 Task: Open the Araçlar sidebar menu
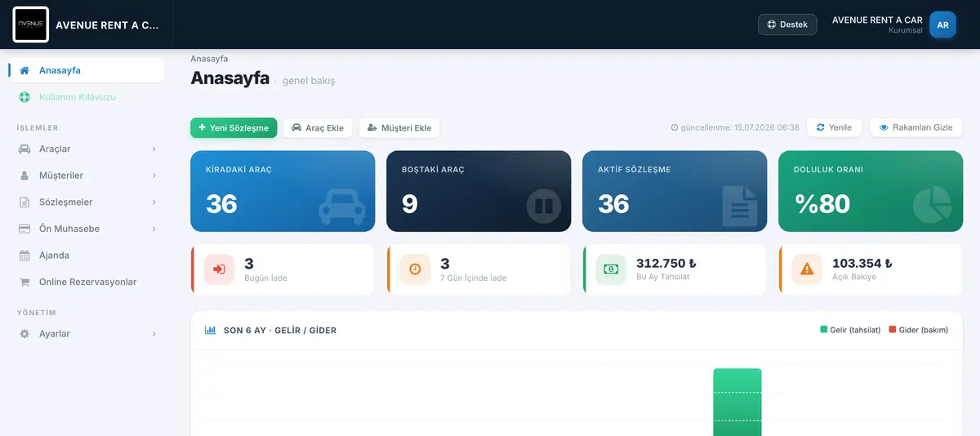point(87,149)
